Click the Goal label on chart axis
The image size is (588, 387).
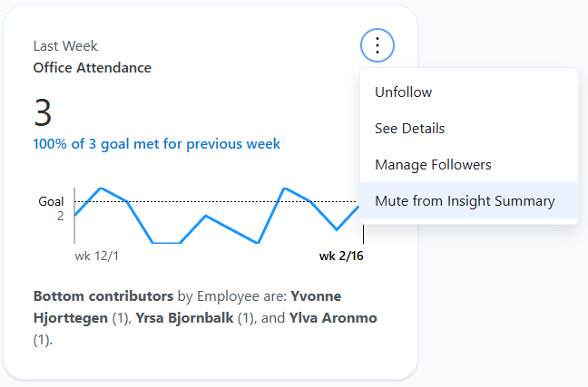click(51, 201)
